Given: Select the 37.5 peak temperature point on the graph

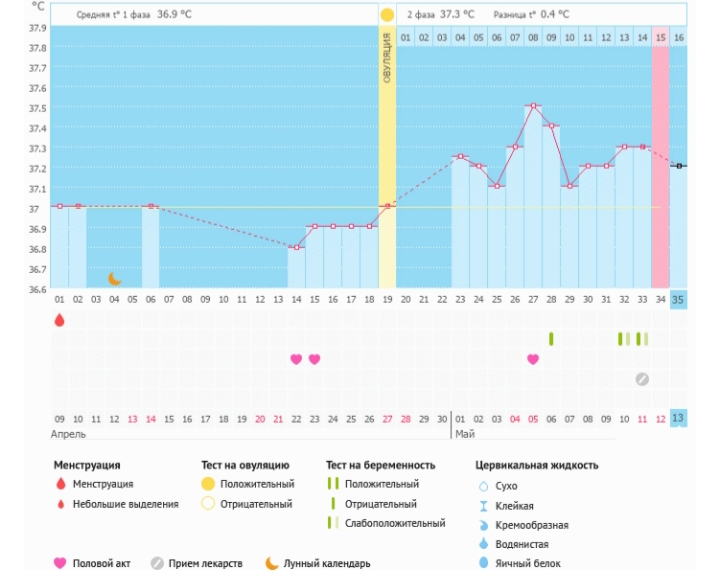Looking at the screenshot, I should coord(534,106).
